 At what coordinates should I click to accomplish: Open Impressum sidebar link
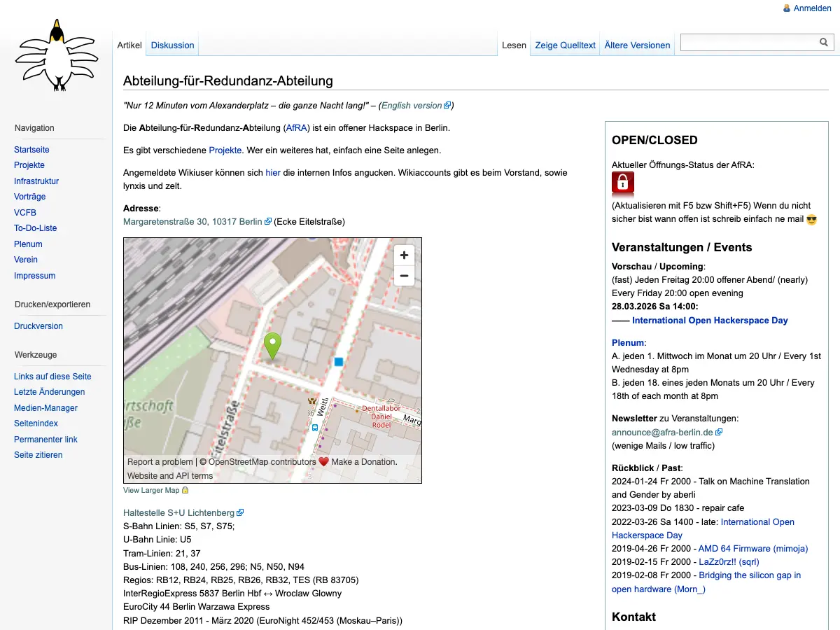coord(35,276)
